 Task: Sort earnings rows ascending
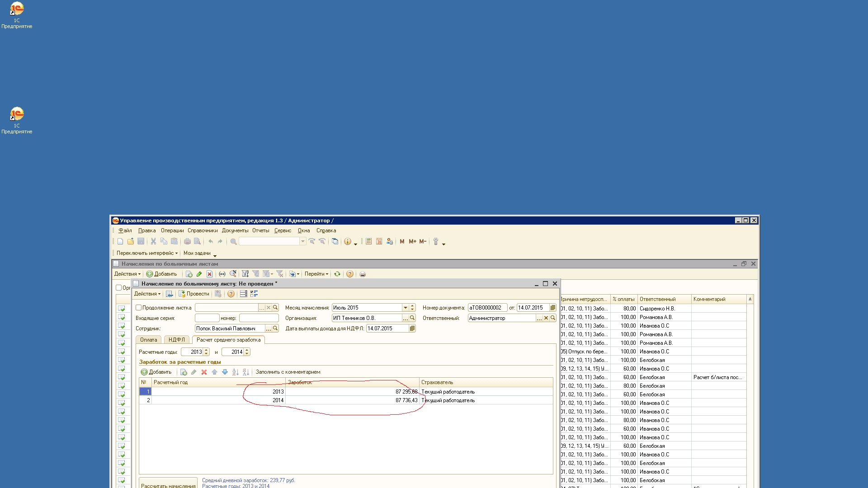click(235, 372)
